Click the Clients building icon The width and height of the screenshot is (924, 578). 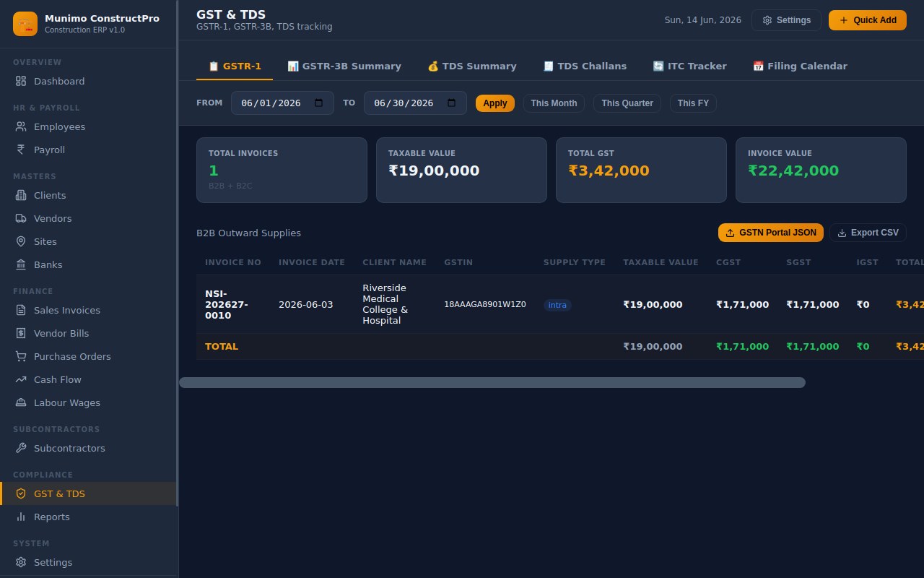pos(21,195)
